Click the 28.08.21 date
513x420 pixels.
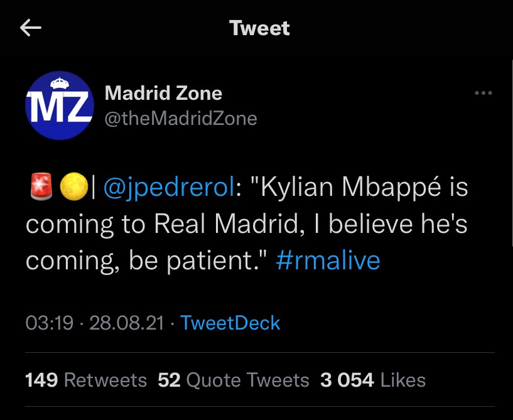tap(127, 323)
